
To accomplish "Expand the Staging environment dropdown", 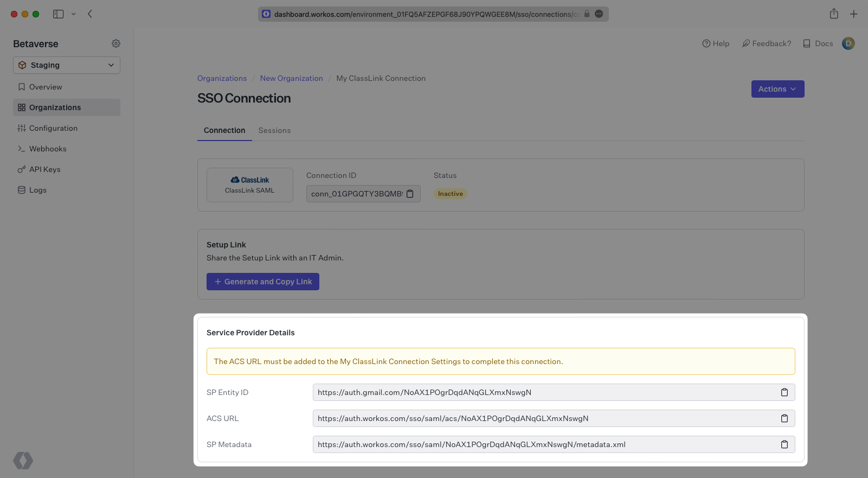I will coord(67,65).
